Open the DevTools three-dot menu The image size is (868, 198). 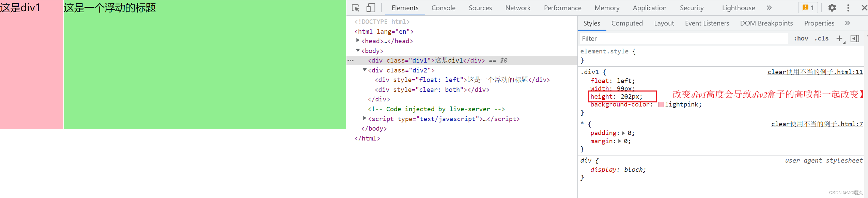point(848,8)
